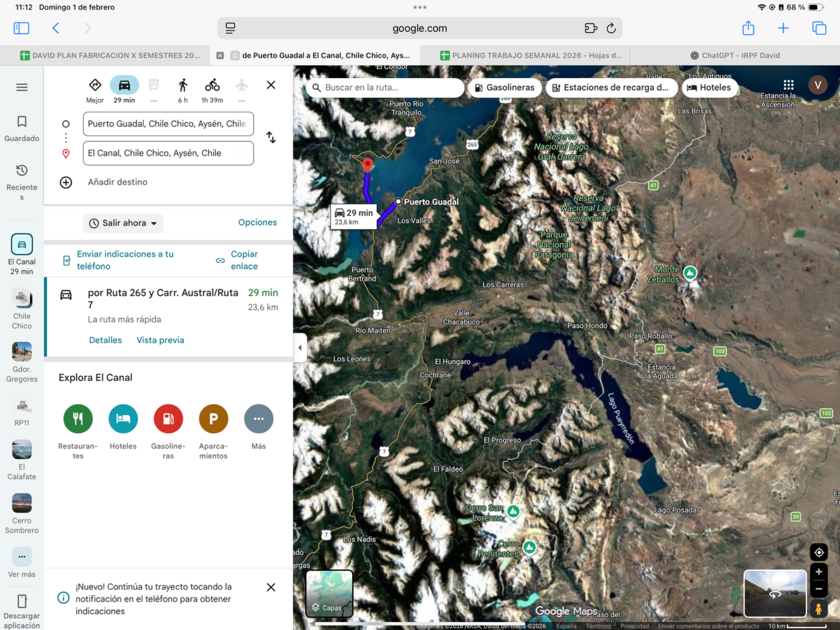Edit the El Canal destination field
The image size is (840, 630).
point(168,153)
